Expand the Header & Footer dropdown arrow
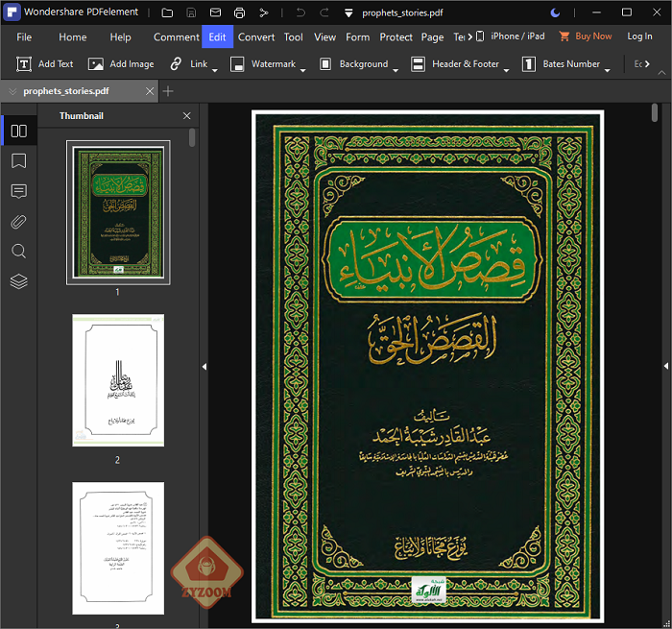This screenshot has width=672, height=629. tap(506, 69)
